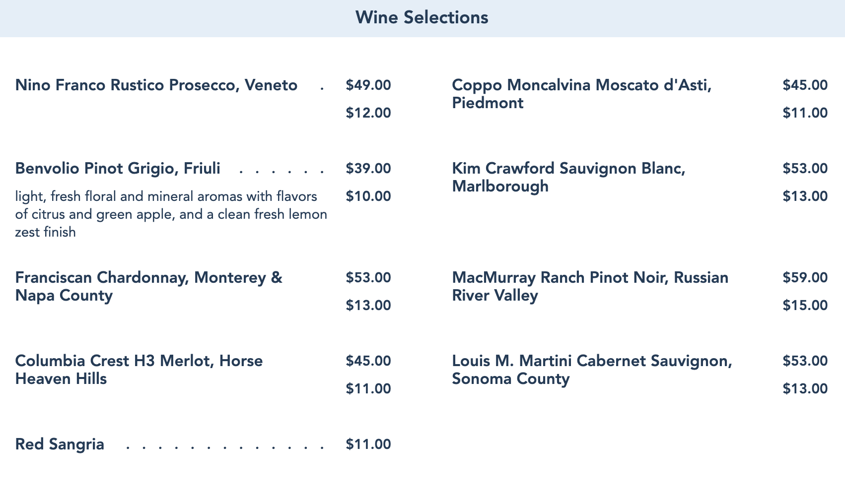Image resolution: width=845 pixels, height=504 pixels.
Task: Click the $59.00 Pinot Noir price
Action: [805, 278]
